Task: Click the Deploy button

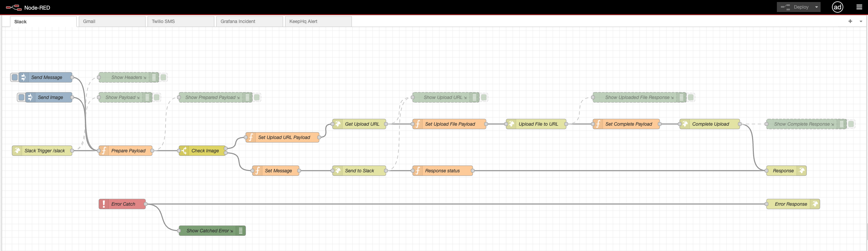Action: point(795,7)
